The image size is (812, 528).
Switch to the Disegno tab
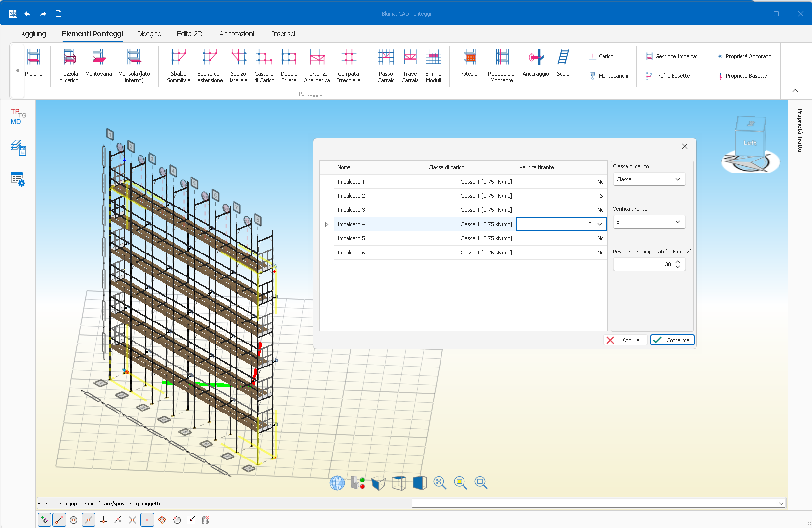click(x=149, y=34)
